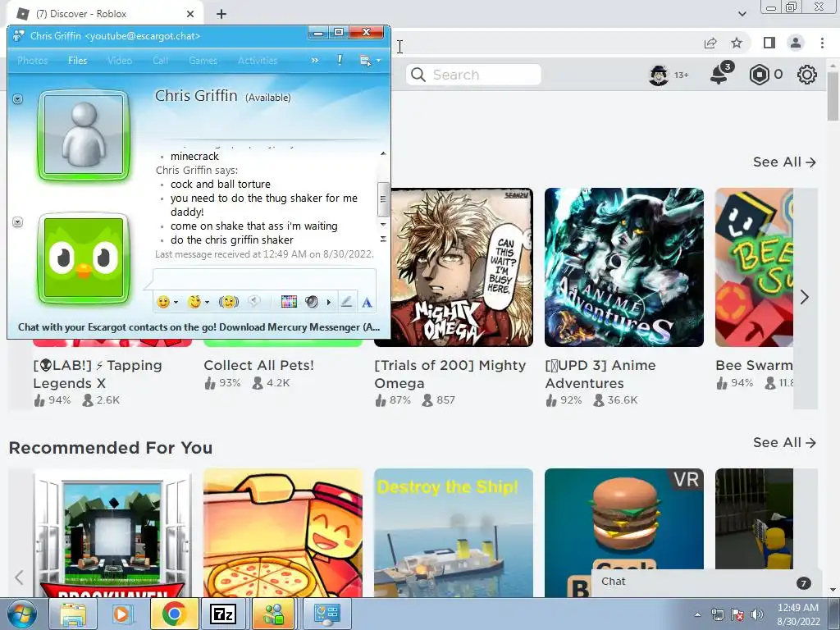840x630 pixels.
Task: Expand the wink dropdown arrow
Action: (207, 303)
